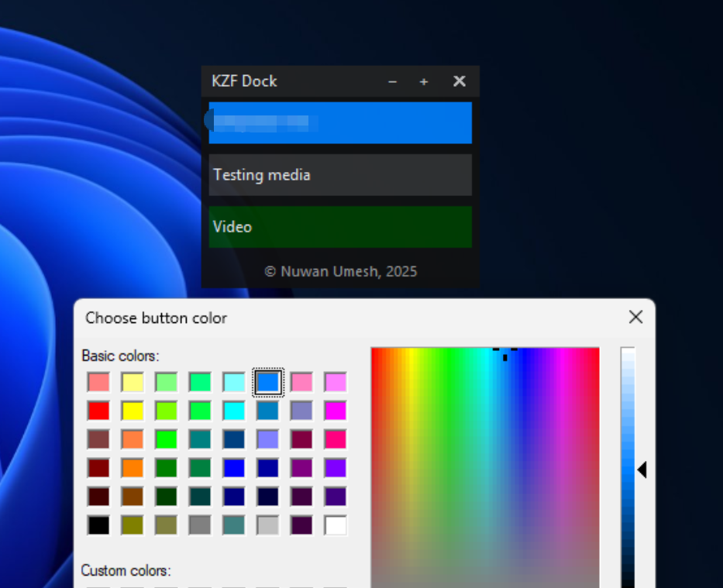Select the orange swatch in Basic colors

(x=132, y=467)
